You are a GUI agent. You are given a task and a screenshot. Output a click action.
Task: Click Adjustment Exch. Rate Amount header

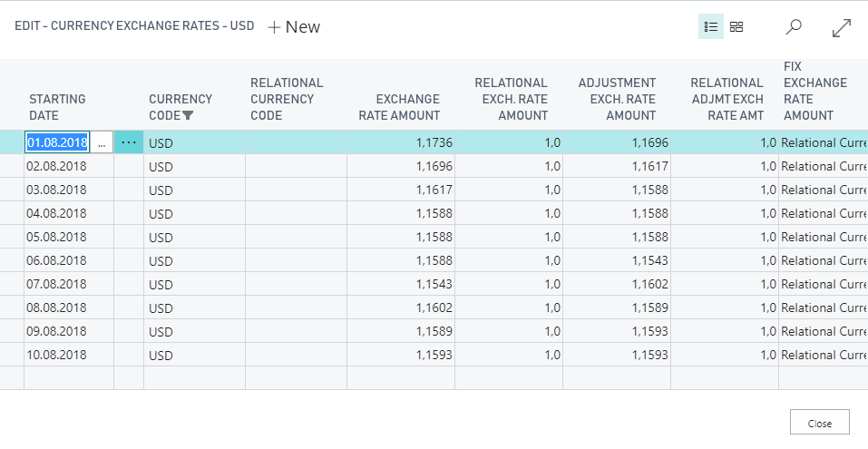tap(618, 99)
